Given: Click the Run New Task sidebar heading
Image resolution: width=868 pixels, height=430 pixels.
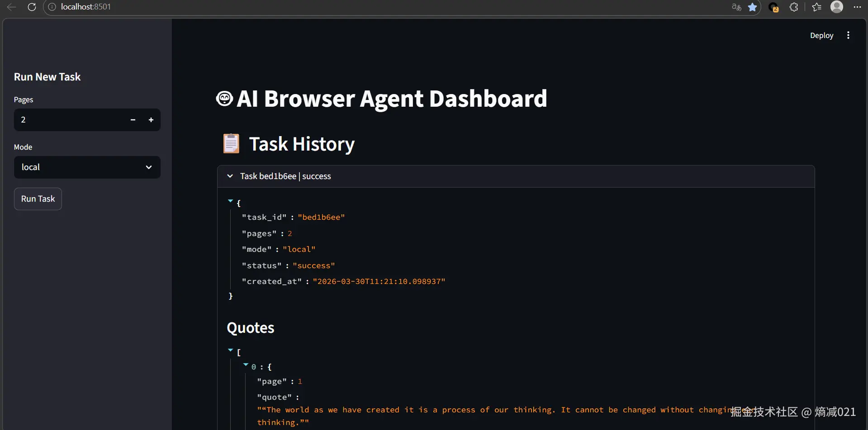Looking at the screenshot, I should [x=47, y=77].
